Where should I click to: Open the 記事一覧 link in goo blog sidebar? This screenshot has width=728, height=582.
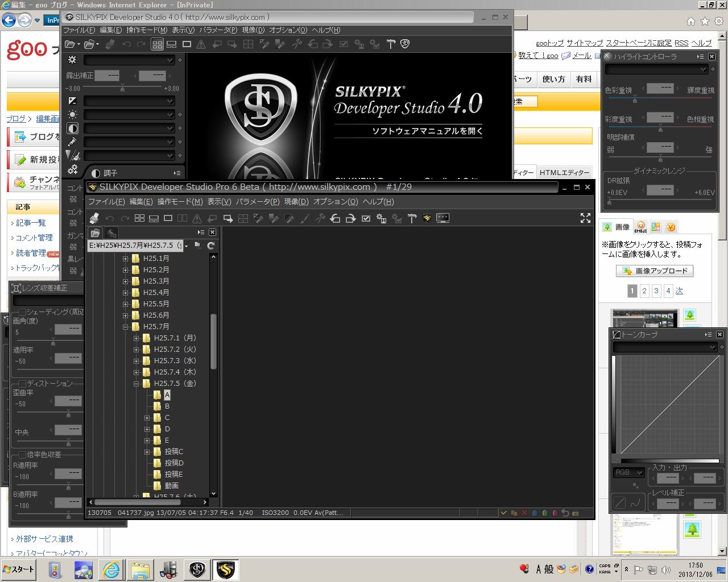[x=31, y=223]
